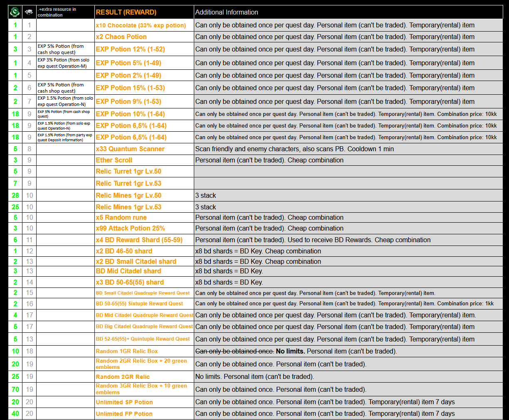
Task: Select the RESULT (REWARD) column header
Action: pyautogui.click(x=126, y=12)
